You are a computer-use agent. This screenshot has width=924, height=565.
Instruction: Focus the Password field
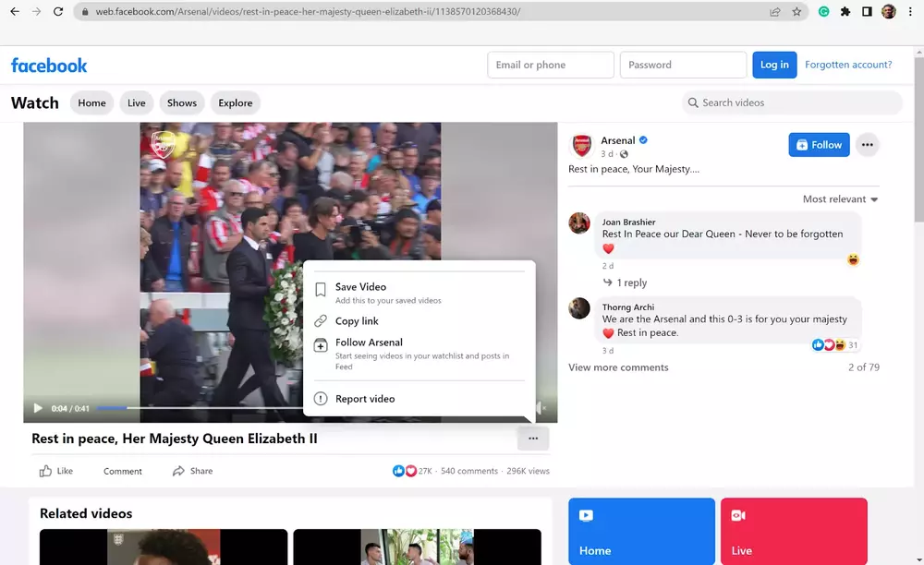coord(683,65)
